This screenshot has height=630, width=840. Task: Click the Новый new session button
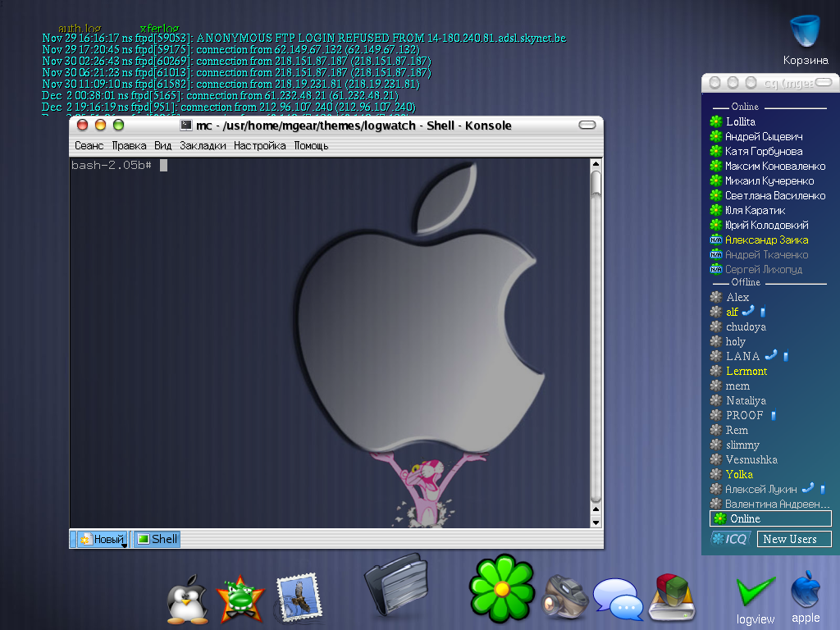tap(103, 540)
